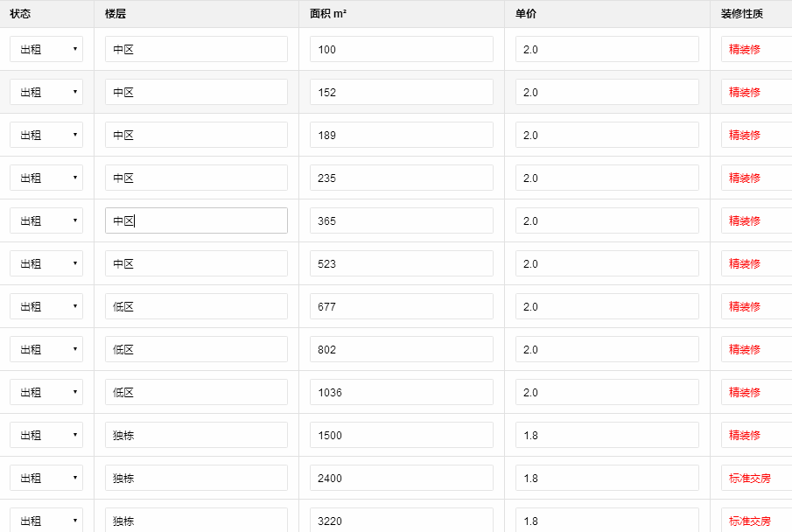Viewport: 792px width, 532px height.
Task: Focus the area field showing 235
Action: [x=401, y=178]
